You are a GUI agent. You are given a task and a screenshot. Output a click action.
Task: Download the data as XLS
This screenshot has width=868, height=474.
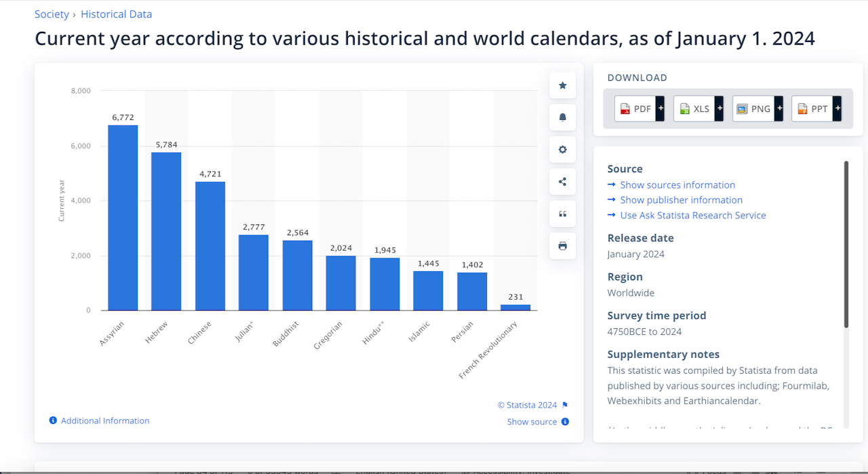pos(693,108)
